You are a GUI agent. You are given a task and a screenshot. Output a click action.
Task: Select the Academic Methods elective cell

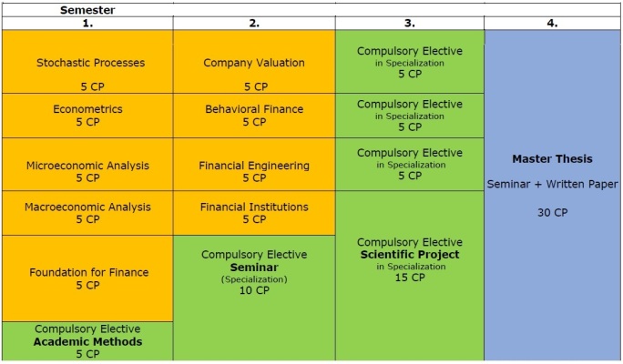tap(88, 341)
